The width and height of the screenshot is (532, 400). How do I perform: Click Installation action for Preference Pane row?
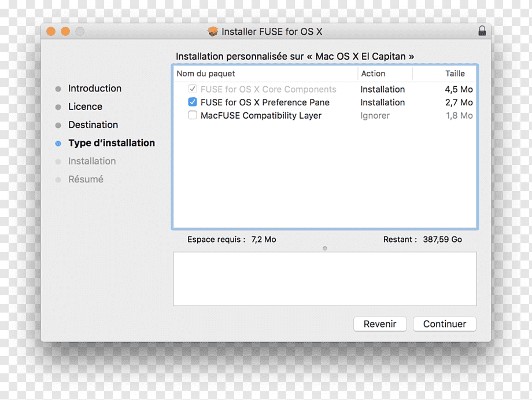382,102
